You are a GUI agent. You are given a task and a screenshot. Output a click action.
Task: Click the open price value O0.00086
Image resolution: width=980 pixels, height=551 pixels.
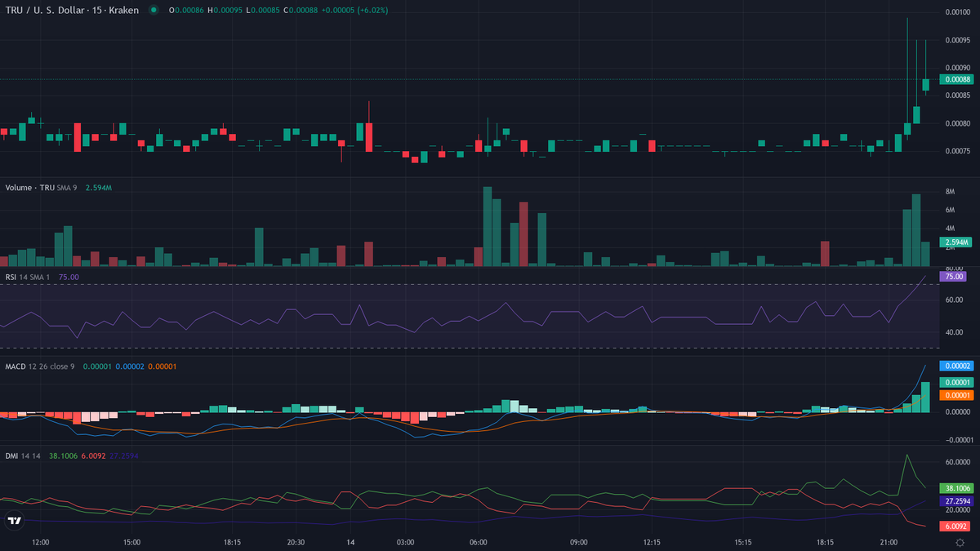[188, 10]
